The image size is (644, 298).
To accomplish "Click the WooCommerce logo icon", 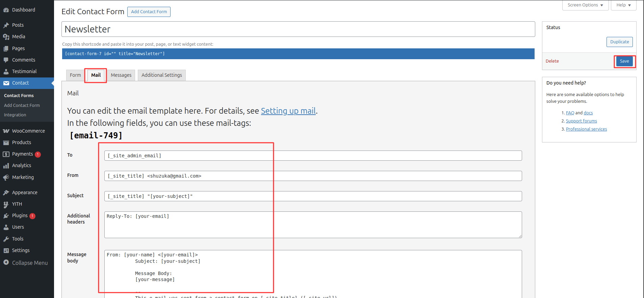I will point(6,131).
